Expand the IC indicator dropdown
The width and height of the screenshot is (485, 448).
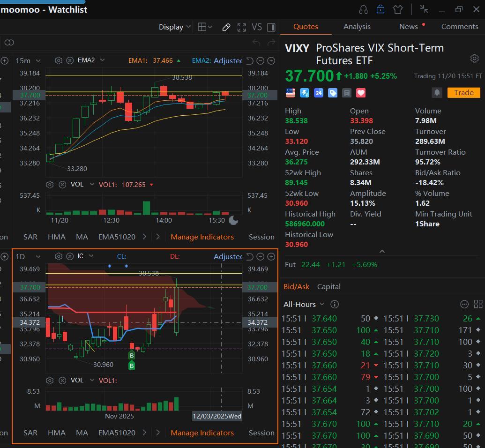point(91,256)
